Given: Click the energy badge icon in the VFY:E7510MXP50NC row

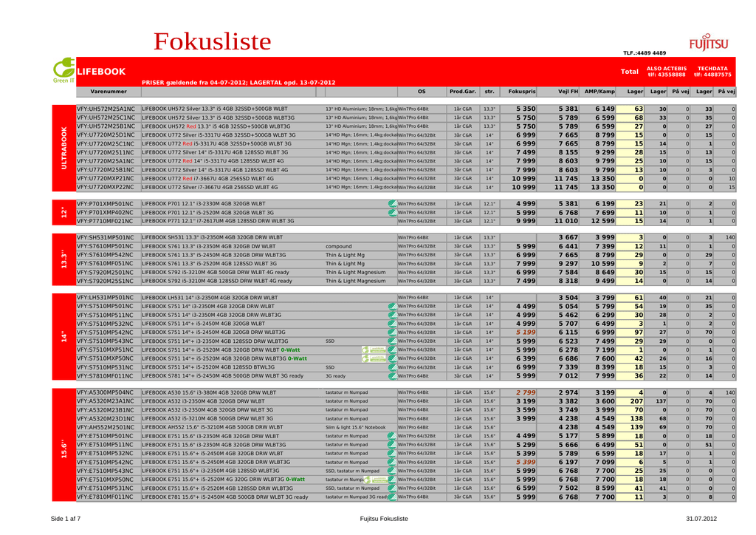Looking at the screenshot, I should (x=374, y=480).
